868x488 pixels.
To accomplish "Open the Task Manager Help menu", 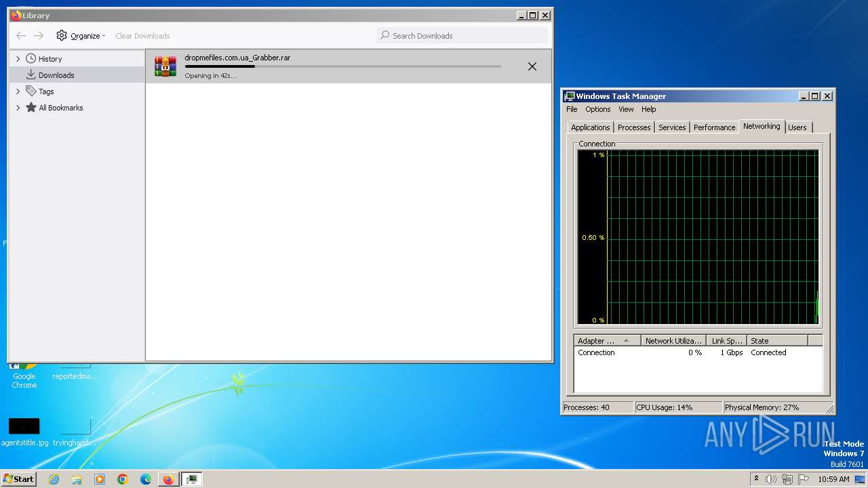I will [x=649, y=109].
